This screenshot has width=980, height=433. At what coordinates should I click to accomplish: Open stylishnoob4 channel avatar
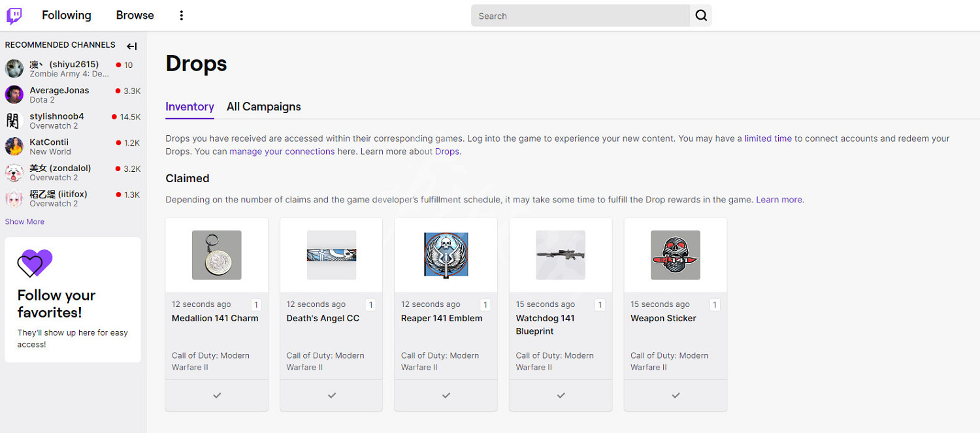point(14,121)
